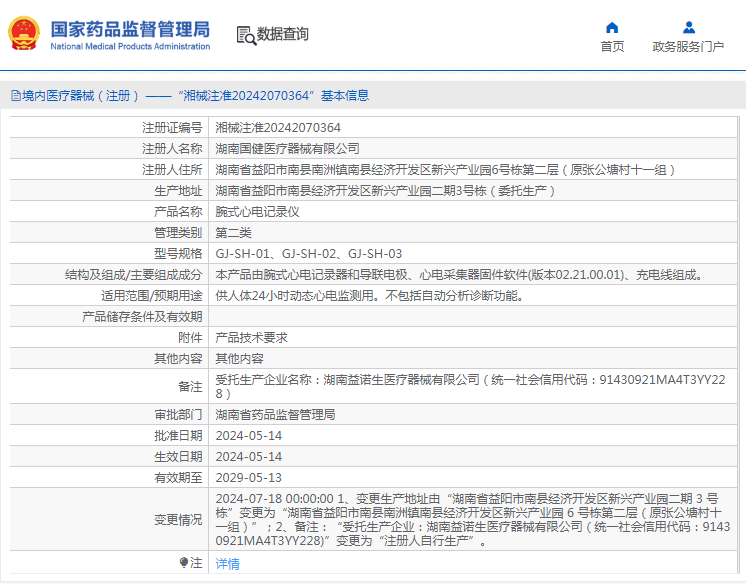Click the 有效期至 row label
Screen dimensions: 746x584
coord(178,477)
